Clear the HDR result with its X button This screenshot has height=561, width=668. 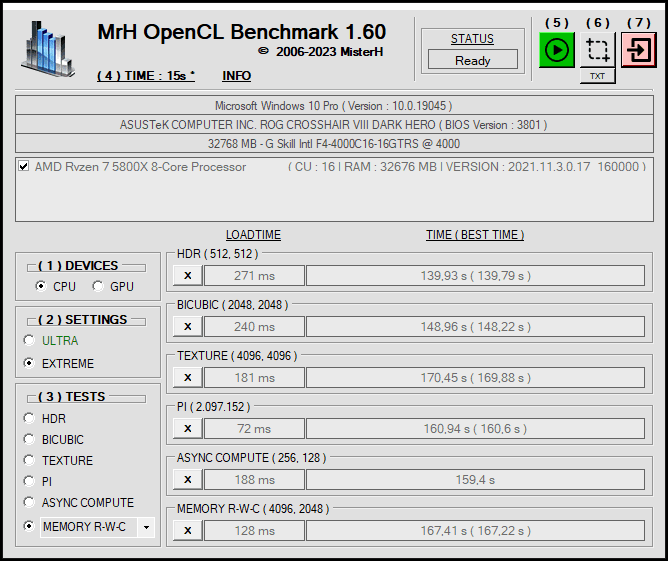pos(187,276)
